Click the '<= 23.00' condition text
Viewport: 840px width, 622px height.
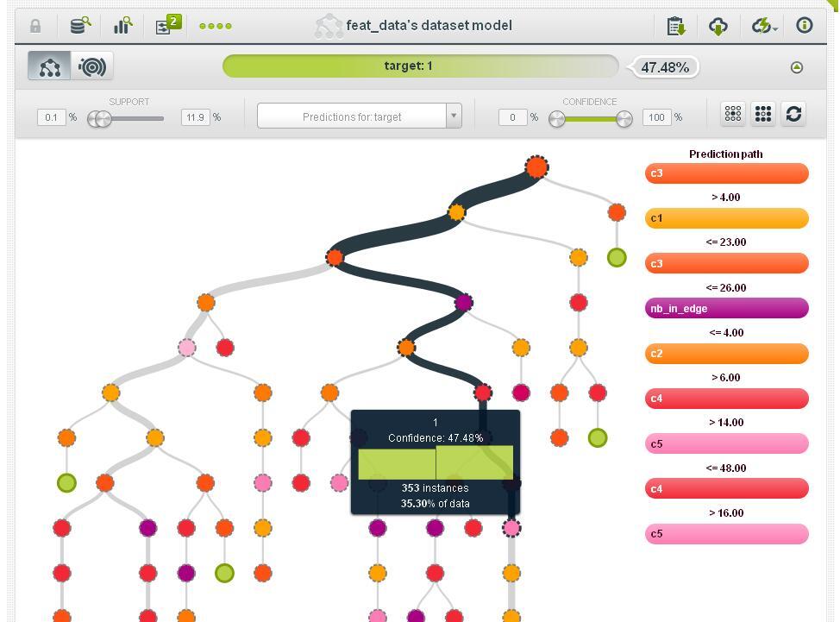pyautogui.click(x=726, y=242)
